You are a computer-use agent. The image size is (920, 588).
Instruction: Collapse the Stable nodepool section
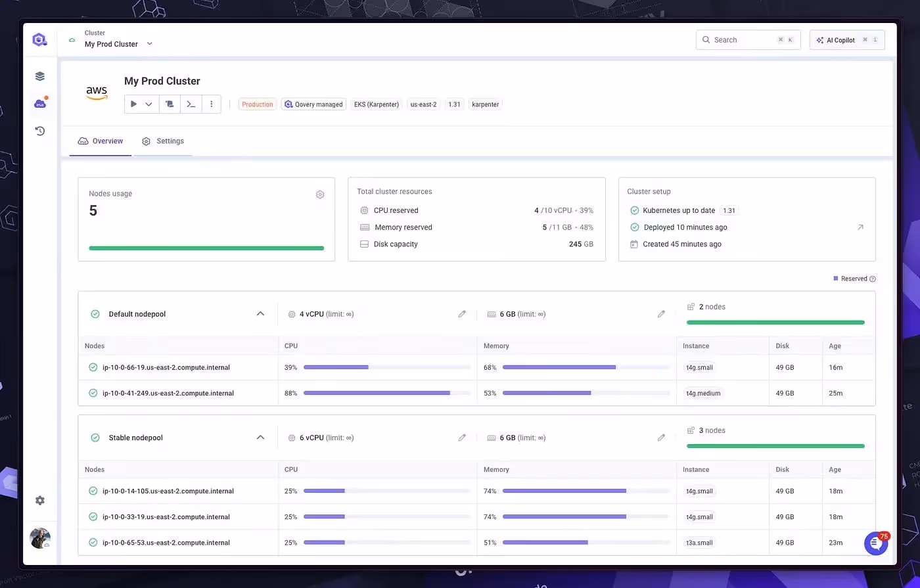tap(260, 438)
